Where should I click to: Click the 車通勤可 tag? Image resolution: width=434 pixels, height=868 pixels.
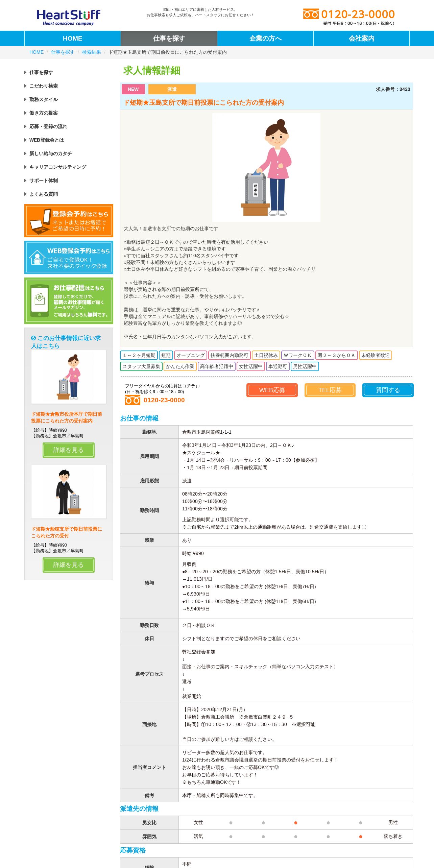[278, 366]
